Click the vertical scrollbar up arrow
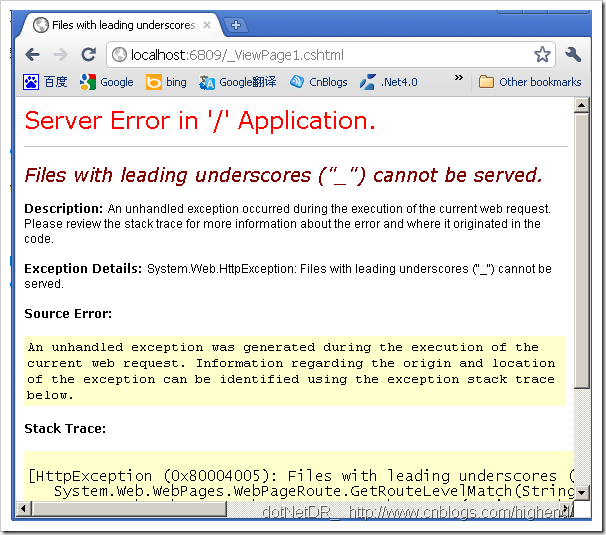606x535 pixels. click(x=582, y=105)
